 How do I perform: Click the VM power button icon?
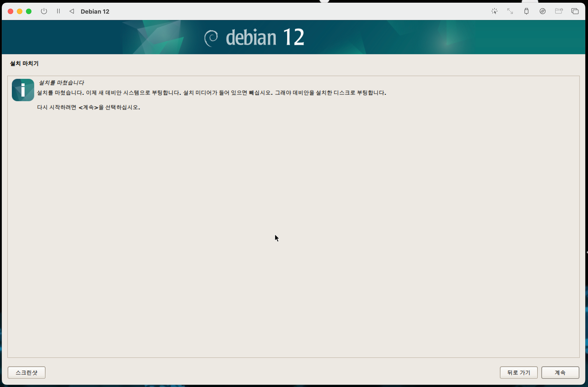pos(44,11)
